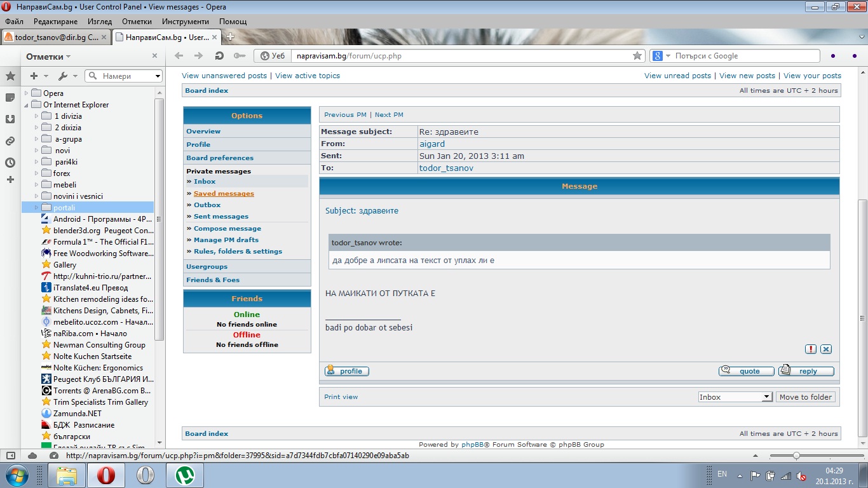The image size is (868, 488).
Task: Click the delete message X icon
Action: tap(825, 349)
